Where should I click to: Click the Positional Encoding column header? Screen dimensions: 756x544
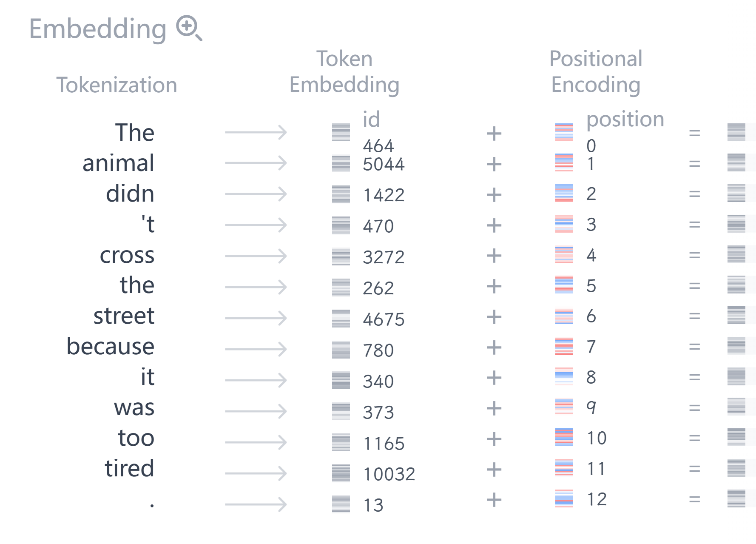596,71
